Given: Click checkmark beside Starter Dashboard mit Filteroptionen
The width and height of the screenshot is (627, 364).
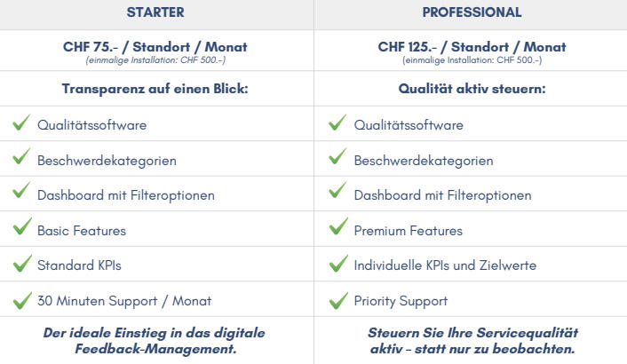Looking at the screenshot, I should (21, 190).
